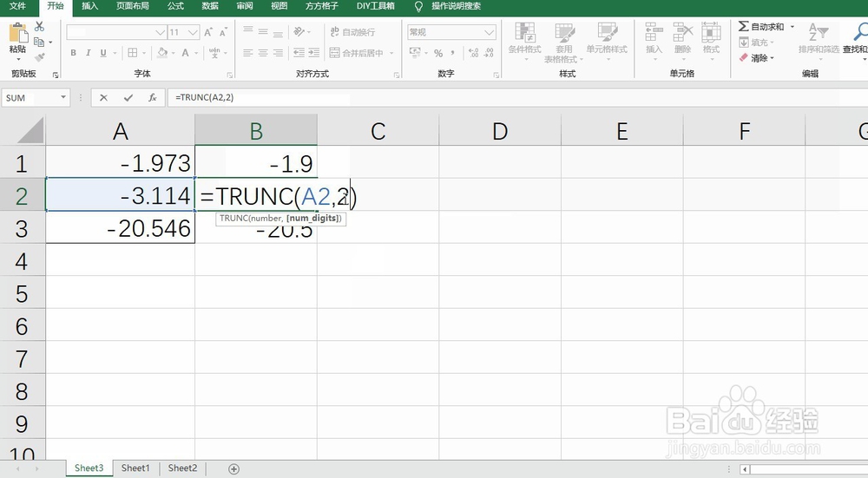Open the 自动求和 dropdown arrow
The height and width of the screenshot is (478, 868).
pyautogui.click(x=792, y=27)
